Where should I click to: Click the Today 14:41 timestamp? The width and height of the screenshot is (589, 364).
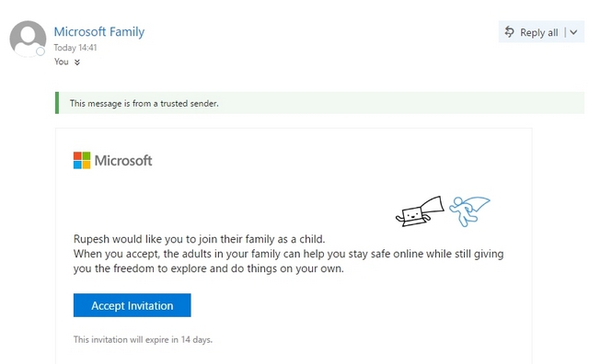(x=75, y=48)
